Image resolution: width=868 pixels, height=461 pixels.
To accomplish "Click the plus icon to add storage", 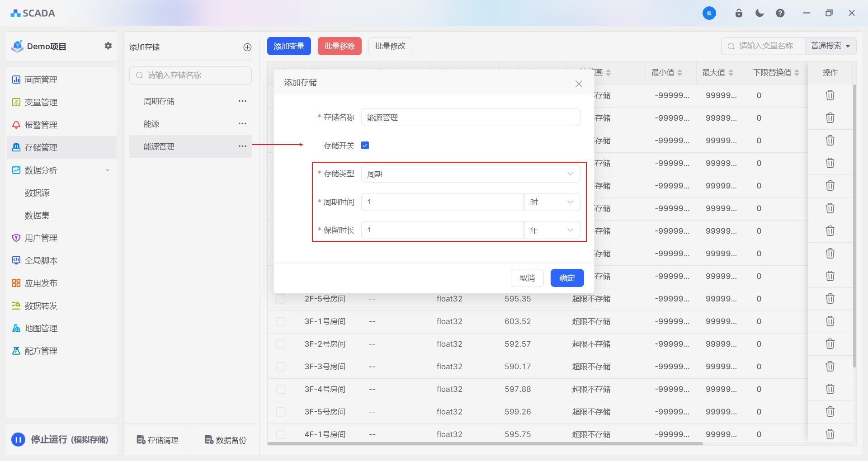I will (x=247, y=47).
